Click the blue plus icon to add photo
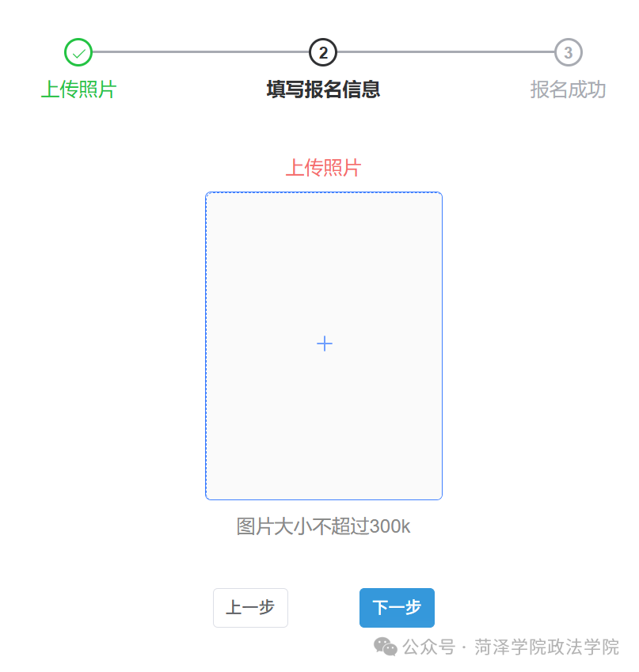 [324, 344]
